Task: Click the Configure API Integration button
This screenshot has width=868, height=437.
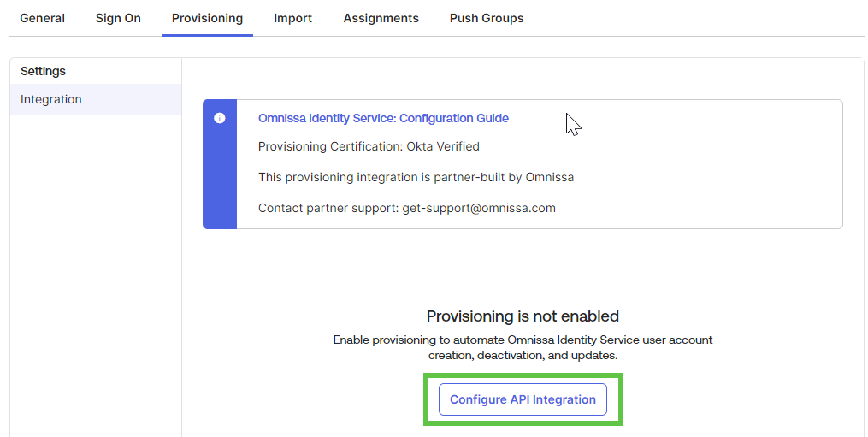Action: point(523,399)
